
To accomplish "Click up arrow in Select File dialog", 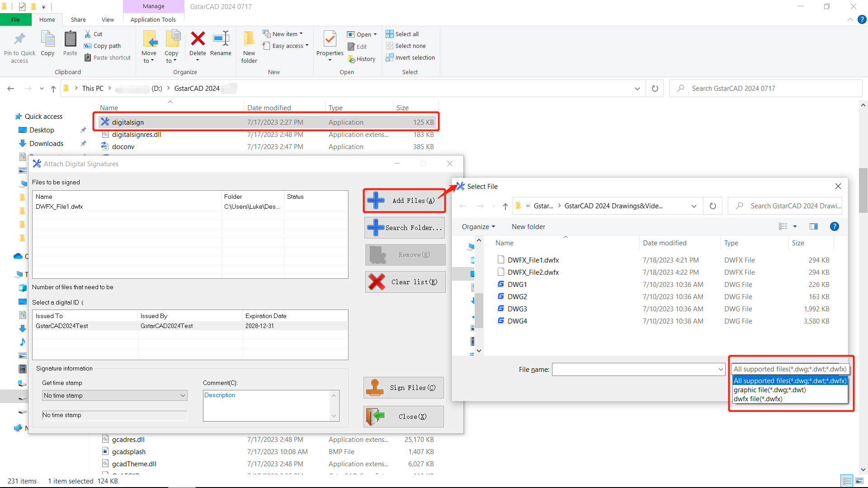I will [505, 206].
